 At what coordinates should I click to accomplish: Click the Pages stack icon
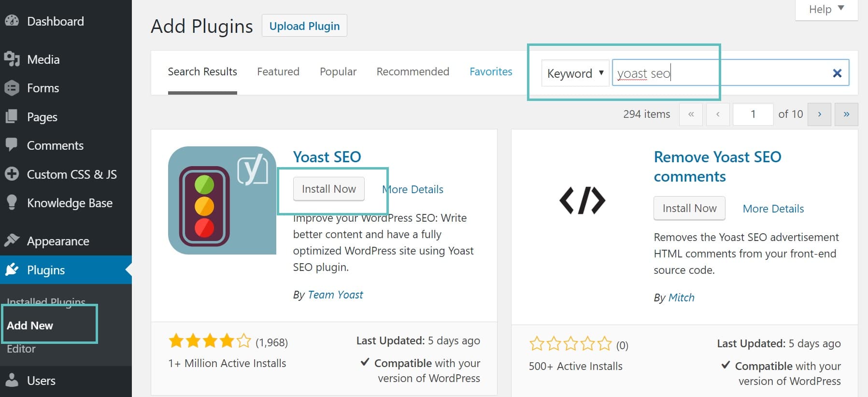(x=12, y=116)
